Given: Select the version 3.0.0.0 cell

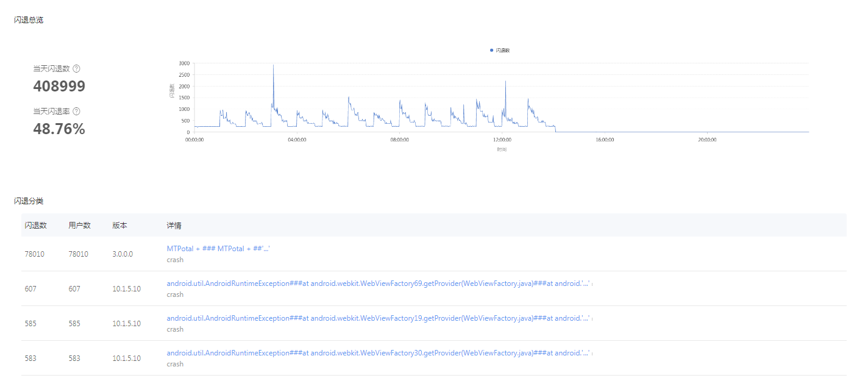Looking at the screenshot, I should point(123,254).
